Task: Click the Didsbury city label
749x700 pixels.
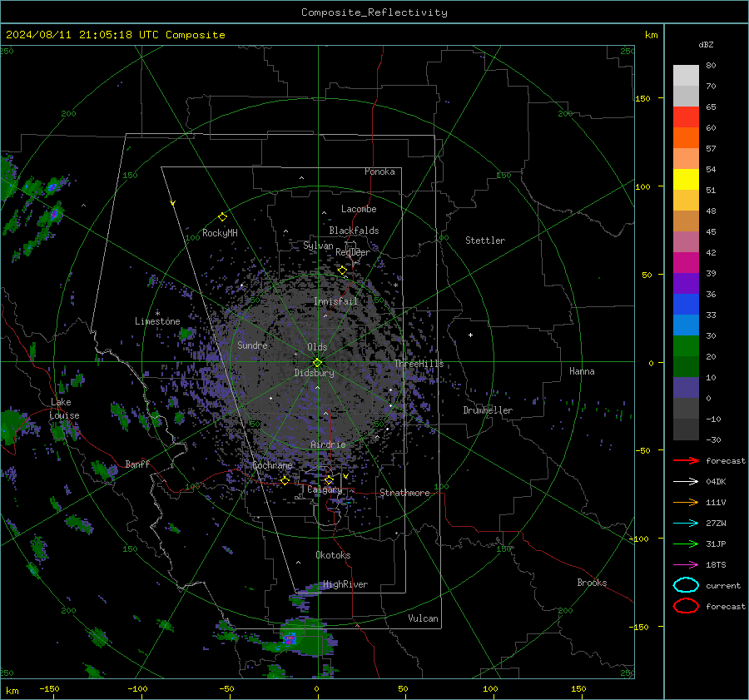Action: point(314,373)
